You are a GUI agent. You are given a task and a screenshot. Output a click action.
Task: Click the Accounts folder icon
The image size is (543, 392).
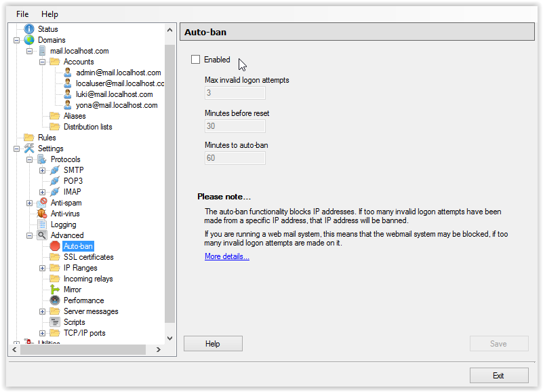55,62
